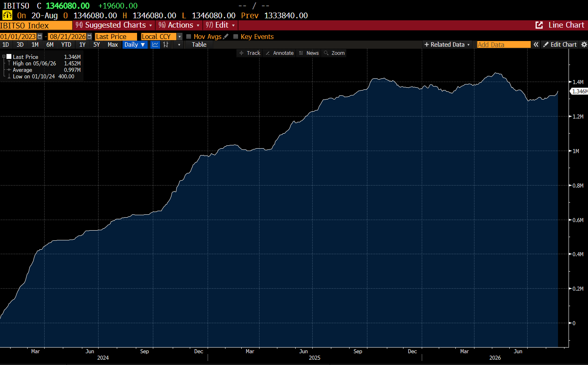The image size is (588, 365).
Task: Click the yellow gauge icon beside On 20-Aug
Action: [x=7, y=15]
